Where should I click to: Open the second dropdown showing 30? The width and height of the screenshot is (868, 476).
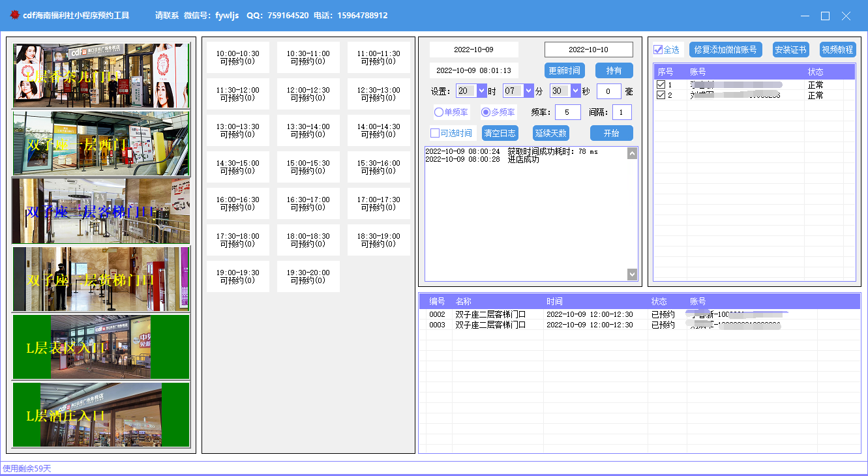[x=565, y=91]
